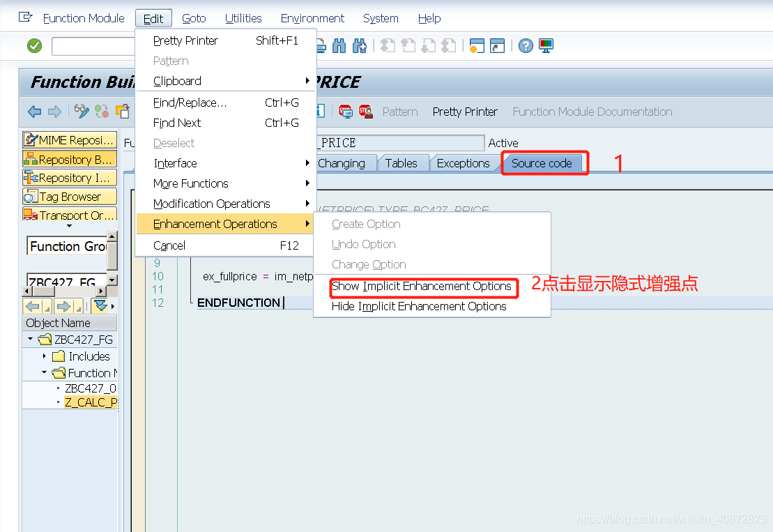Image resolution: width=773 pixels, height=532 pixels.
Task: Click the SAP menu icon left of Function Module
Action: click(25, 17)
